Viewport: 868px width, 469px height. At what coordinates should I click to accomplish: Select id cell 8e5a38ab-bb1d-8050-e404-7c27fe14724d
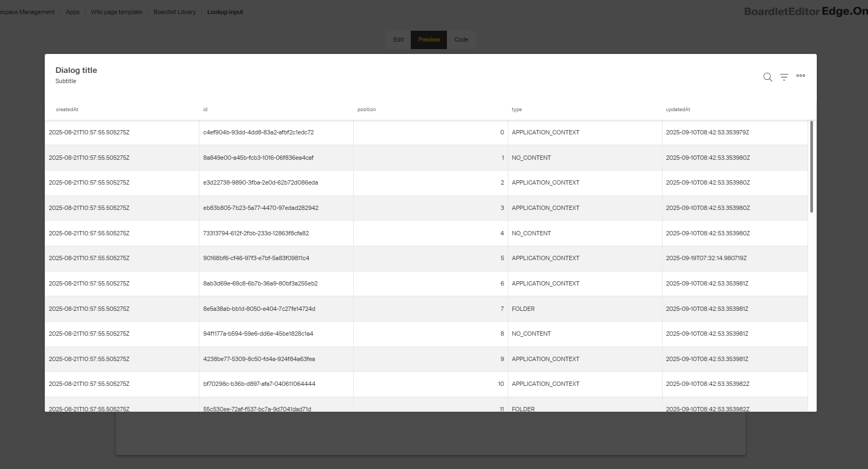[276, 309]
